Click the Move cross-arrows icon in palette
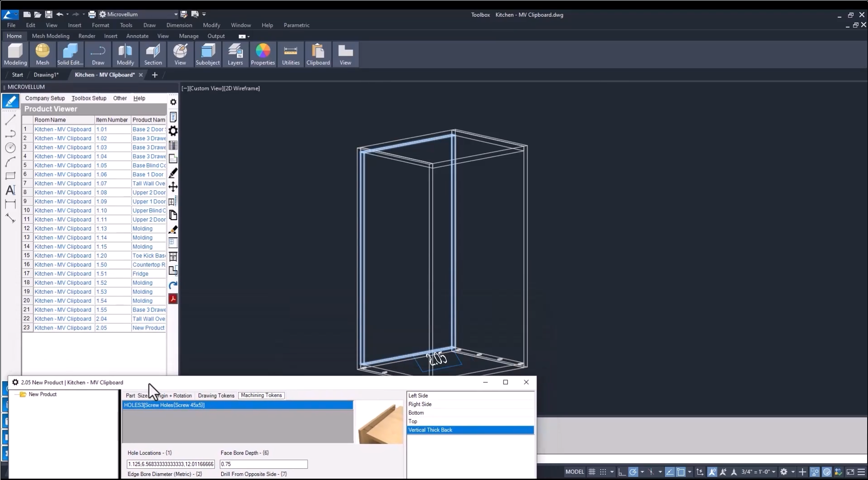The image size is (868, 480). [173, 187]
